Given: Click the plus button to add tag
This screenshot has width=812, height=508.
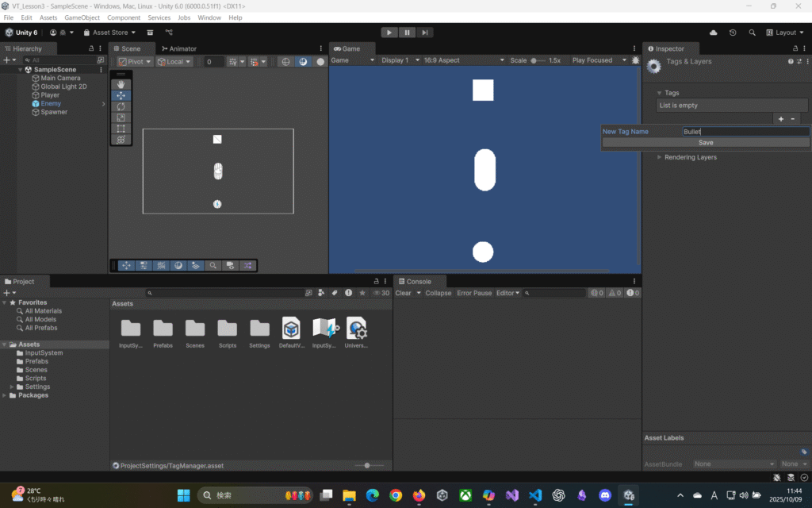Looking at the screenshot, I should point(780,118).
